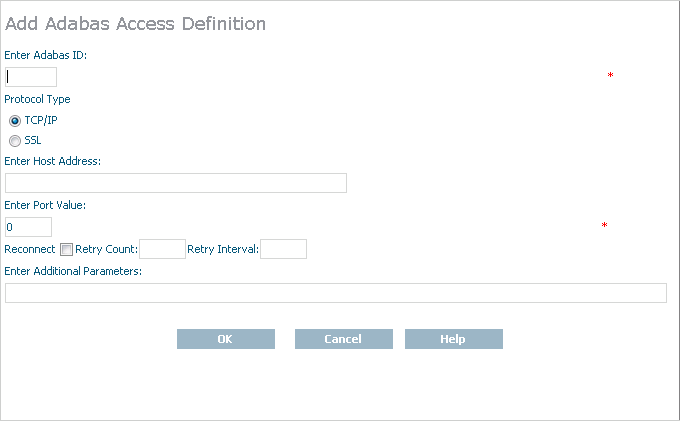Click the Add Adabas Access Definition heading
Screen dimensions: 680x421
pyautogui.click(x=135, y=24)
